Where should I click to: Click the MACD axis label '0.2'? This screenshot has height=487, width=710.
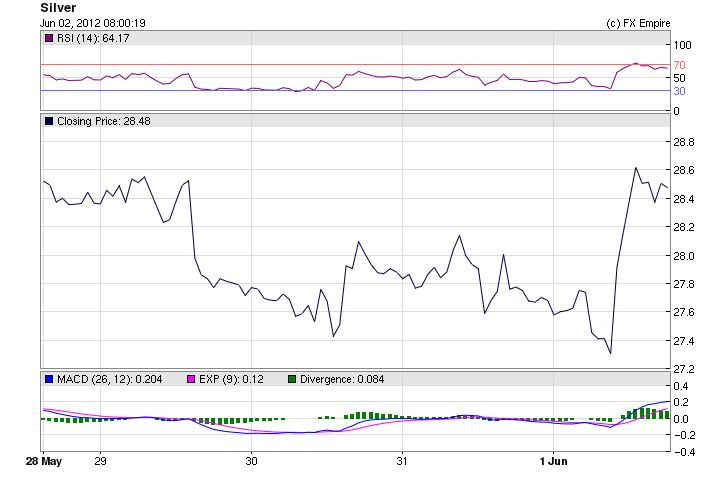(681, 403)
